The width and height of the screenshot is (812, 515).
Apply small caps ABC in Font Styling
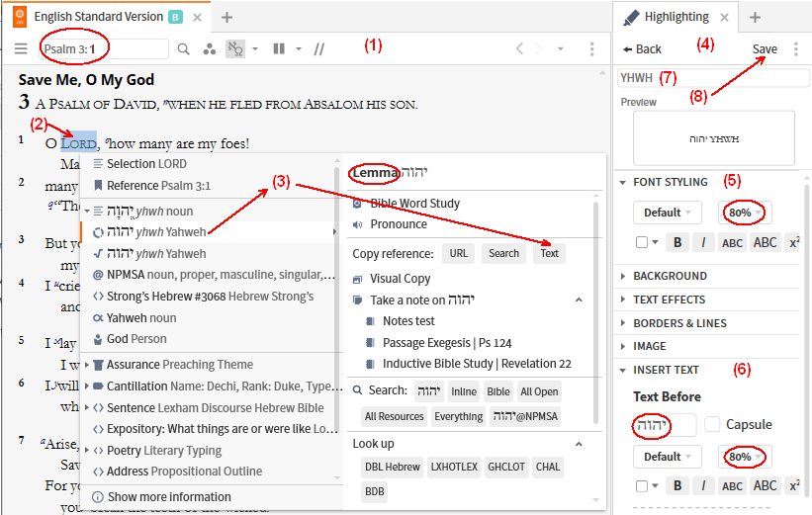[x=732, y=243]
